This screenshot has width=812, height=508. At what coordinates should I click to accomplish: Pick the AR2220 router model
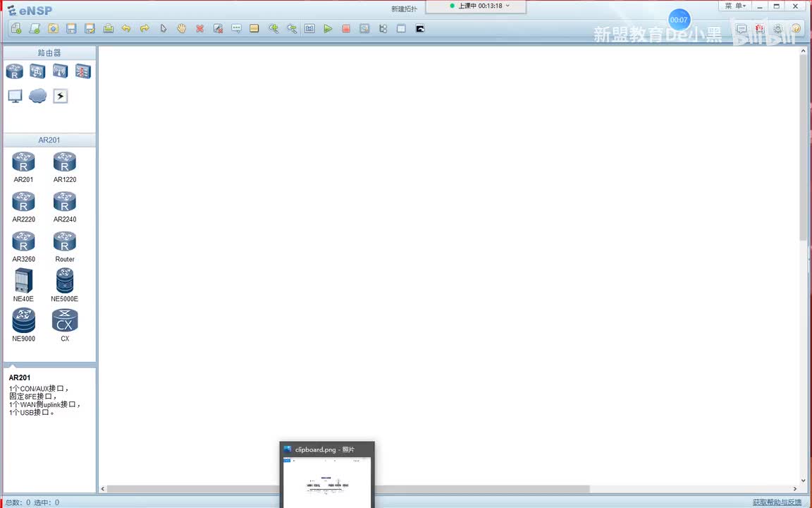pos(23,207)
